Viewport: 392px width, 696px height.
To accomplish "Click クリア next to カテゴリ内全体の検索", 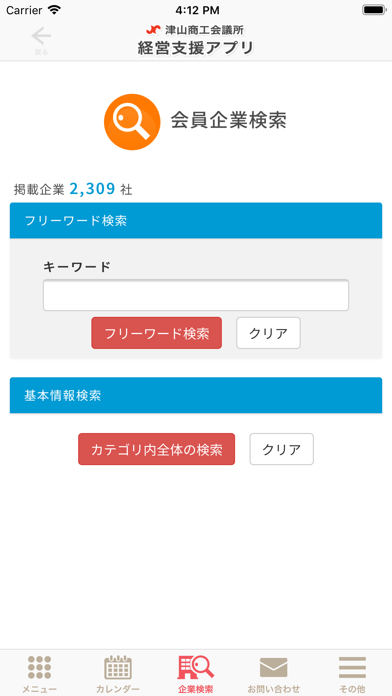I will pos(282,449).
